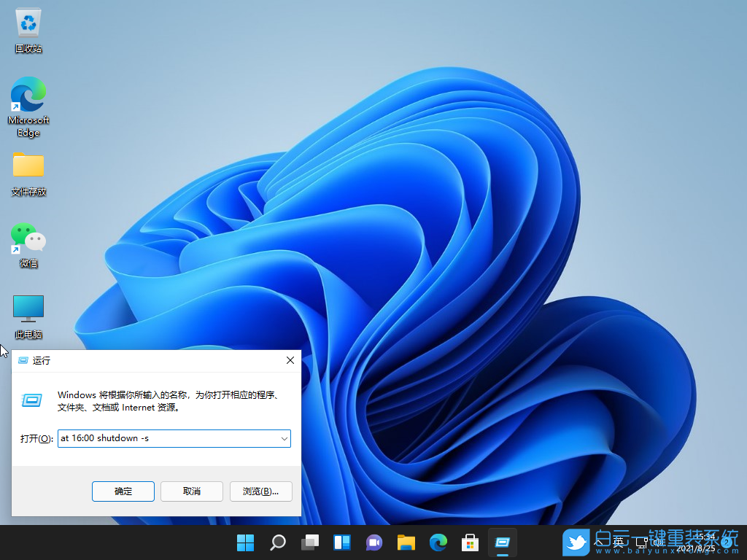
Task: Open Chat from the taskbar
Action: (373, 542)
